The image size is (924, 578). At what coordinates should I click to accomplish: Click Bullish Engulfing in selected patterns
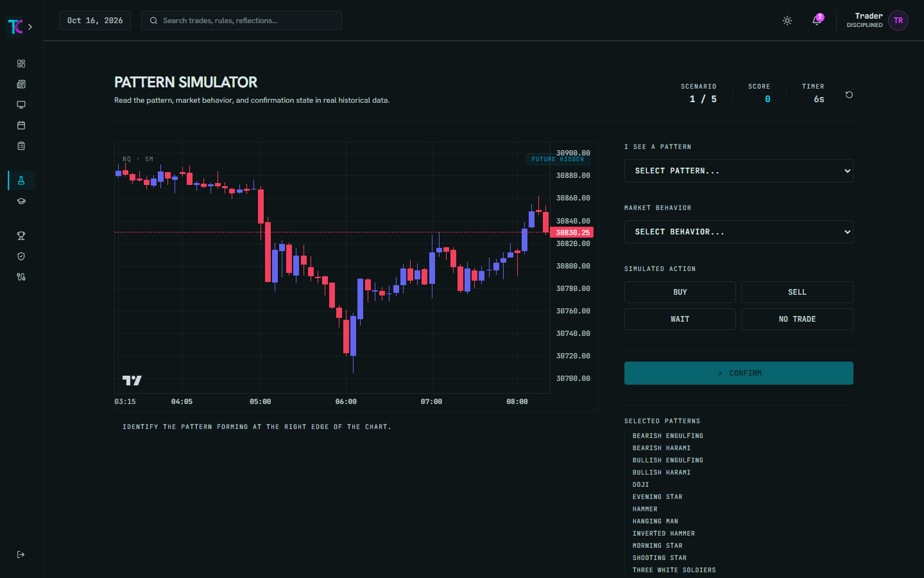coord(668,460)
